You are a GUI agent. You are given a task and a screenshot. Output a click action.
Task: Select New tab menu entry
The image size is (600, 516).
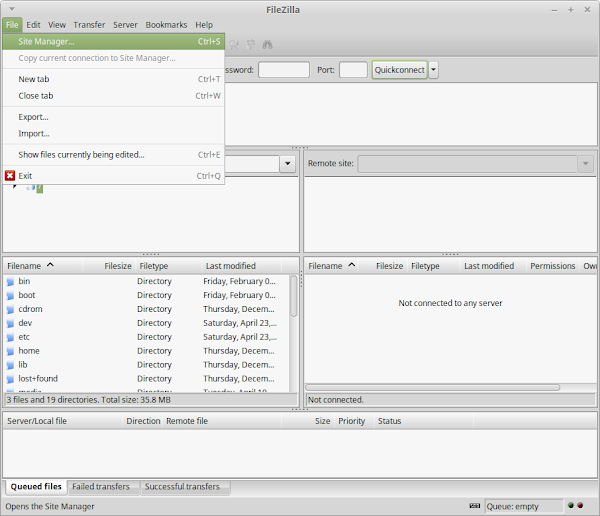click(x=113, y=79)
